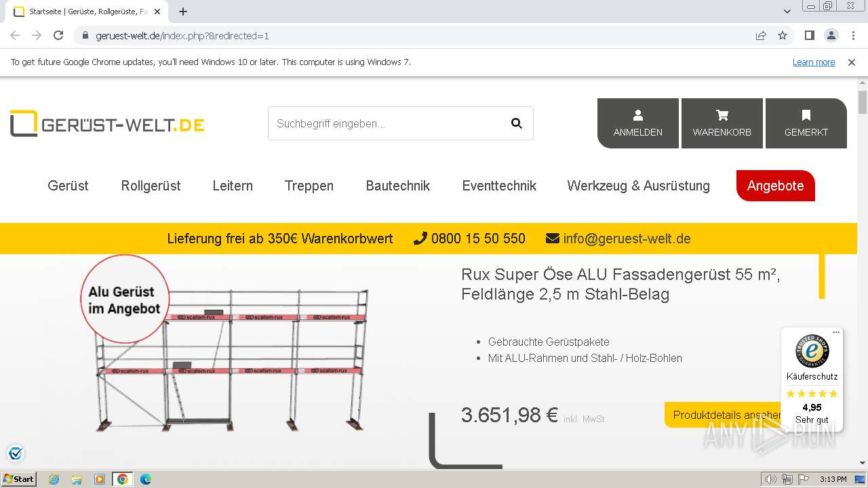The height and width of the screenshot is (488, 868).
Task: Toggle the browser side panel
Action: [x=809, y=36]
